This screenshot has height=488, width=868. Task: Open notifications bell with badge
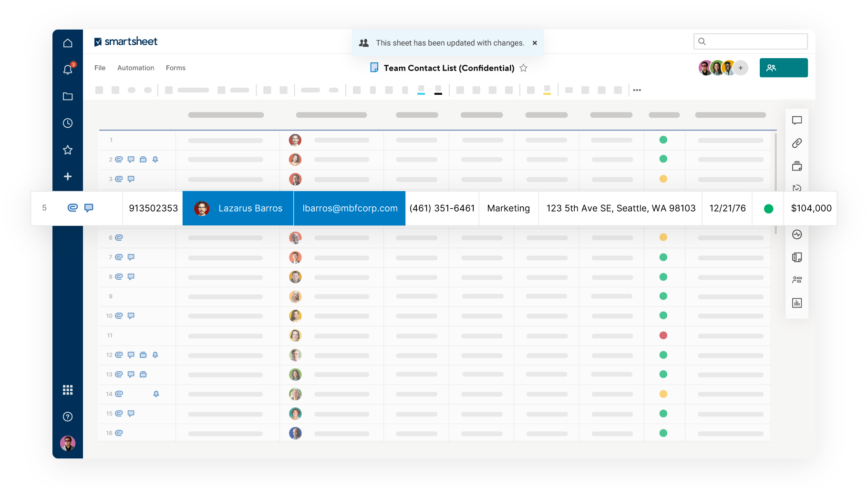68,70
